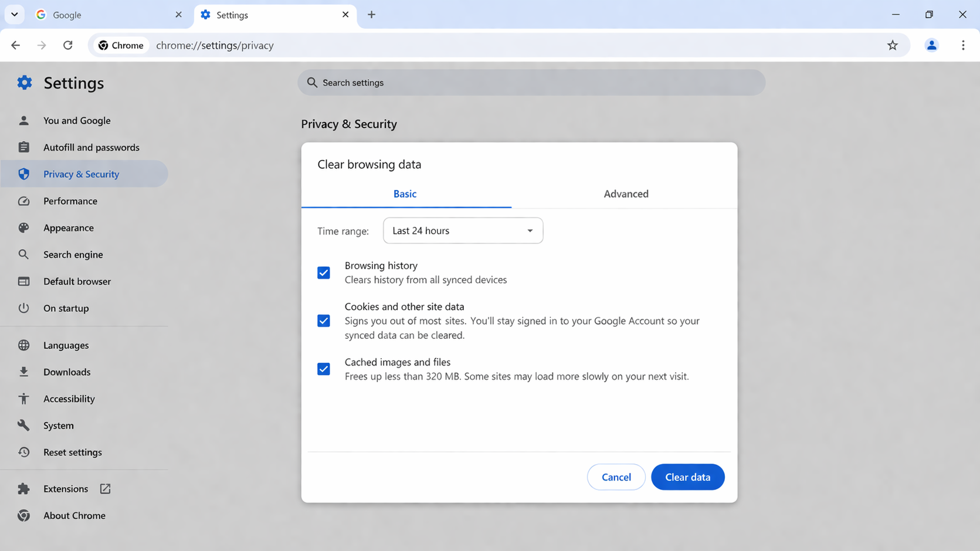Click the back navigation arrow
The width and height of the screenshot is (980, 551).
point(16,45)
